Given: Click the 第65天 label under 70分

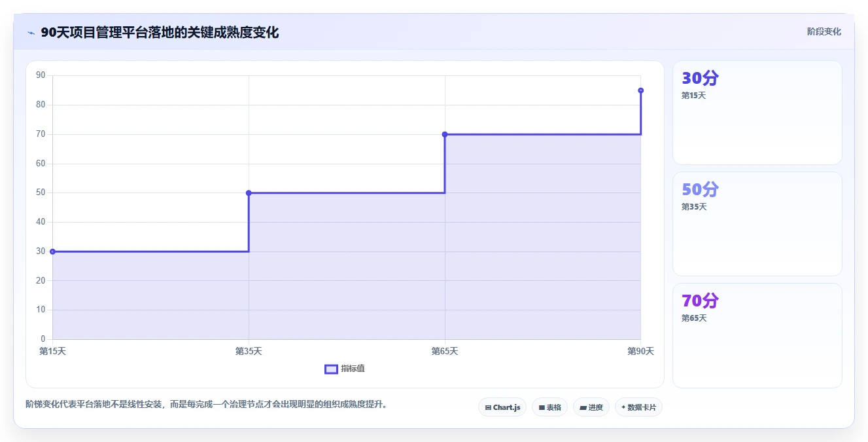Looking at the screenshot, I should pos(693,318).
